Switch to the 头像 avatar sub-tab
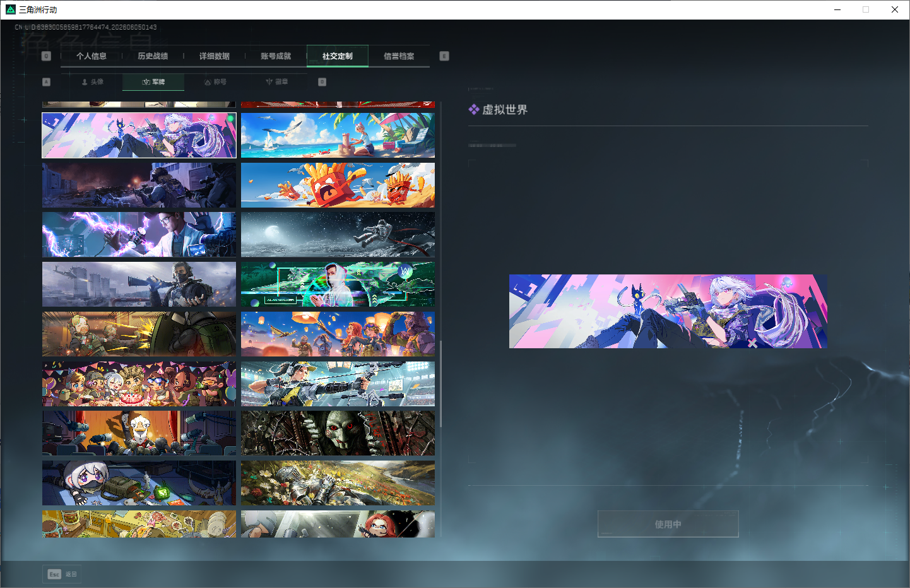 click(92, 82)
